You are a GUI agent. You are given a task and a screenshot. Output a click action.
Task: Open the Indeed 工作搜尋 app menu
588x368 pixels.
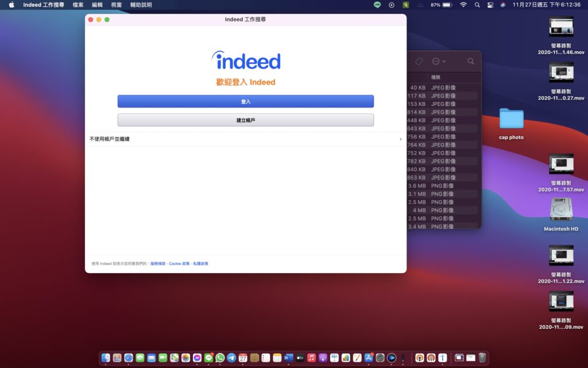coord(44,5)
